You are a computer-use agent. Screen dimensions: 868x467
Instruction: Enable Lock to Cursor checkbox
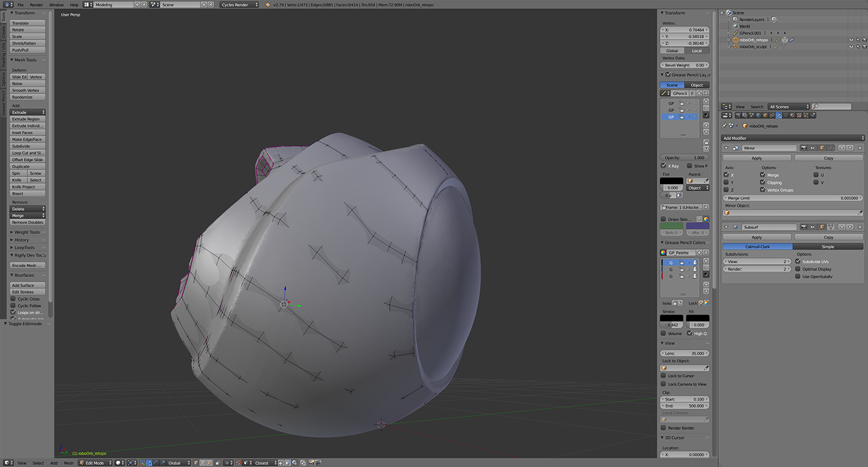[664, 376]
